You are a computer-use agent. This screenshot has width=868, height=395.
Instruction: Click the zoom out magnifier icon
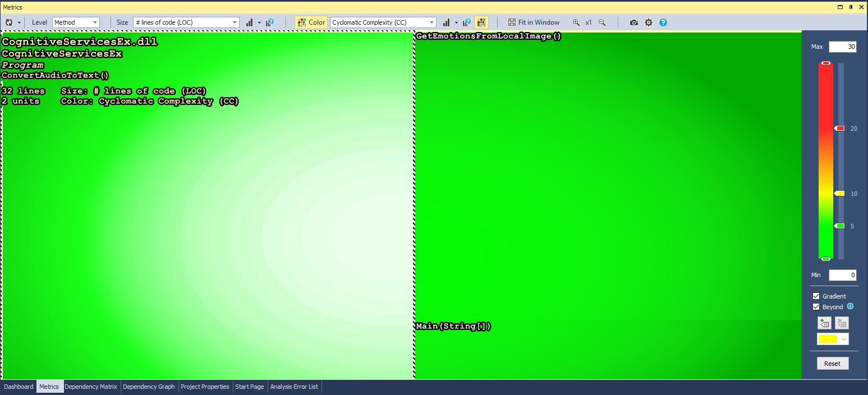click(602, 22)
